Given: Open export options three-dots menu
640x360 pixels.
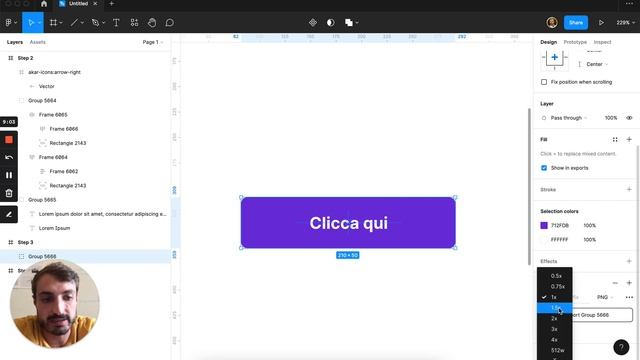Looking at the screenshot, I should [x=629, y=297].
